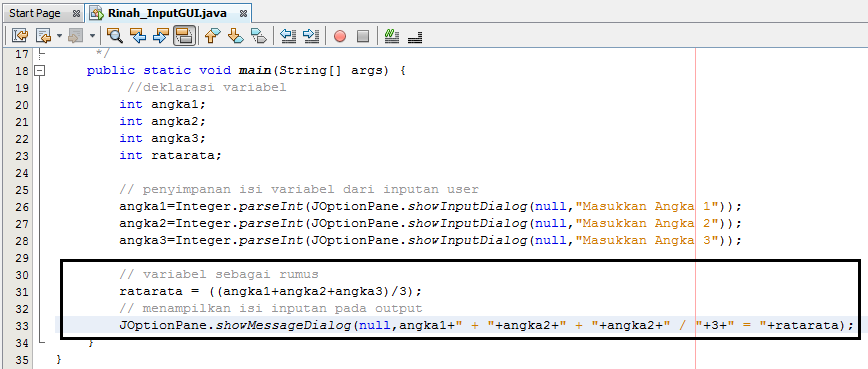Image resolution: width=868 pixels, height=369 pixels.
Task: Place cursor on 'int angka3;' line
Action: pos(162,138)
